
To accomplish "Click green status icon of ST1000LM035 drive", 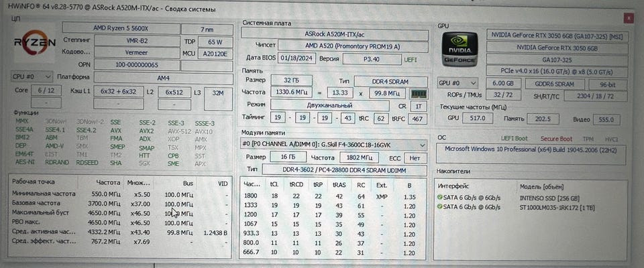I will [x=440, y=207].
